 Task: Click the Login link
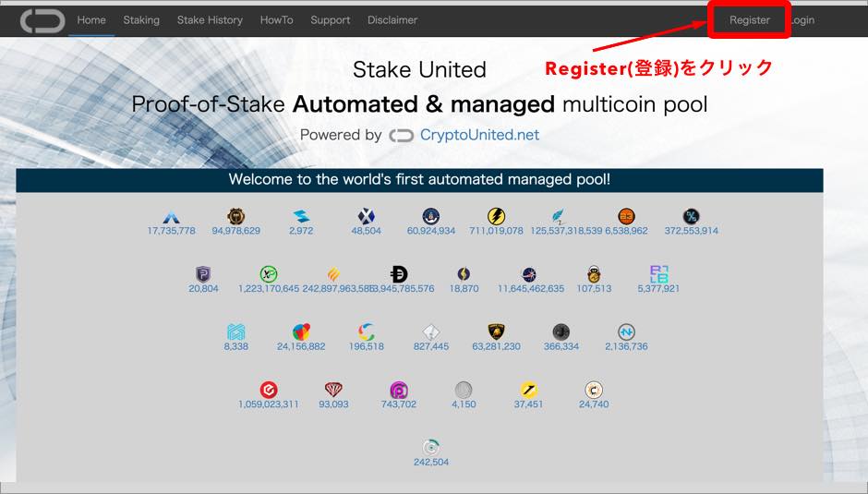click(802, 20)
